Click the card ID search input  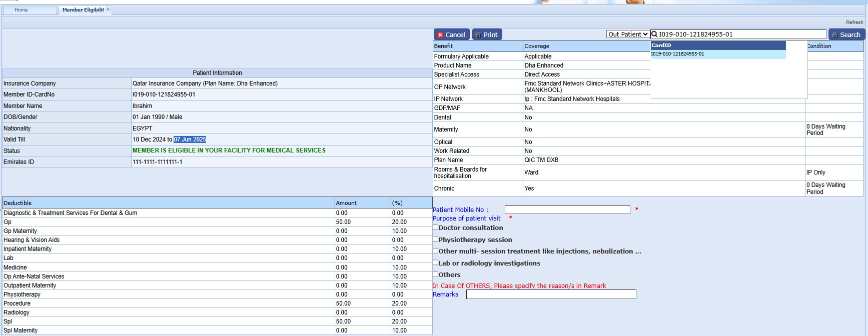coord(741,34)
